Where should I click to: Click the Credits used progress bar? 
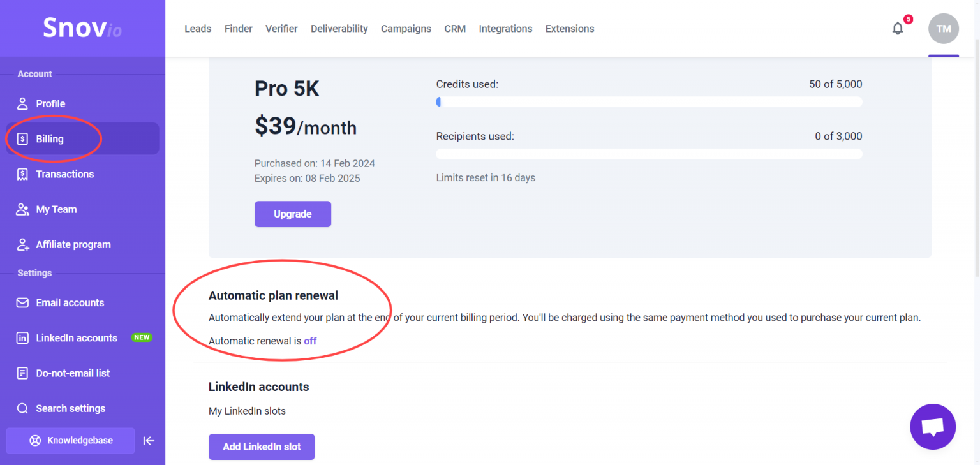point(649,102)
